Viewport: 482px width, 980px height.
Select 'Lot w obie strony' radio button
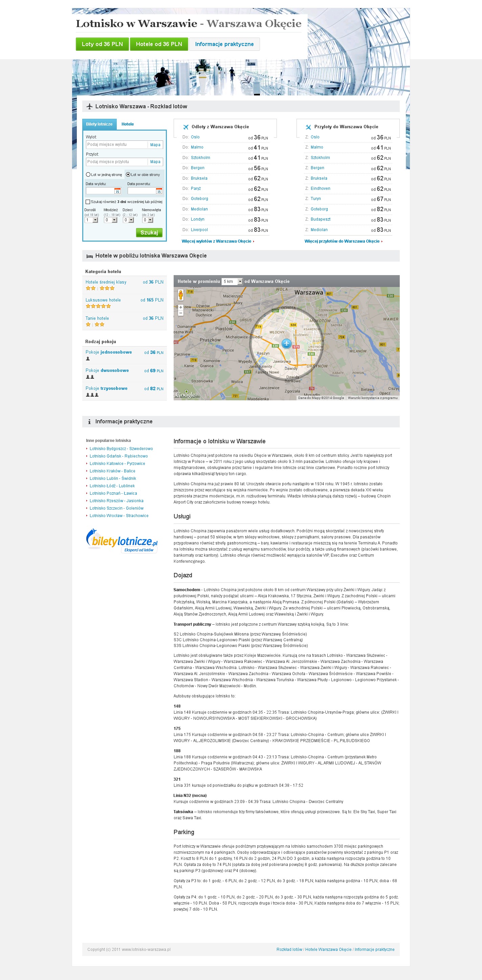(x=128, y=175)
